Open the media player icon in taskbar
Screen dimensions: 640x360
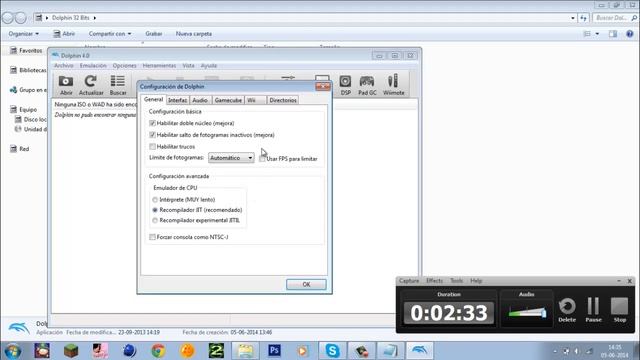point(303,351)
